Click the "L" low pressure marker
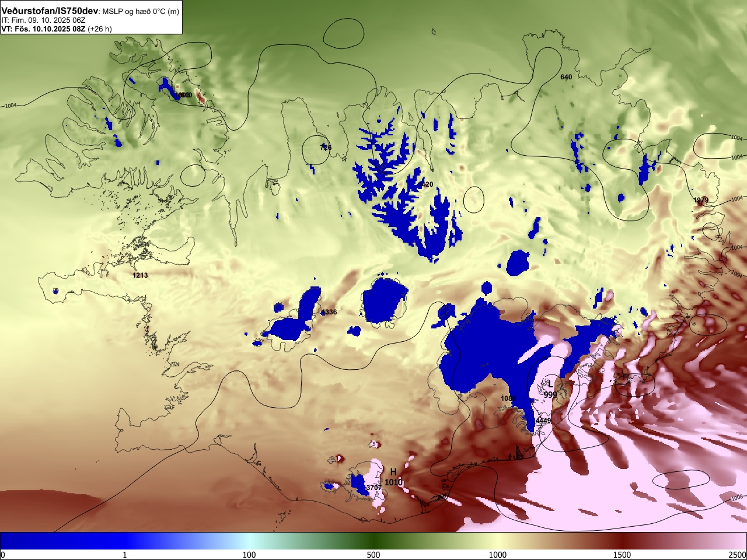Screen dimensions: 747x560 point(550,384)
